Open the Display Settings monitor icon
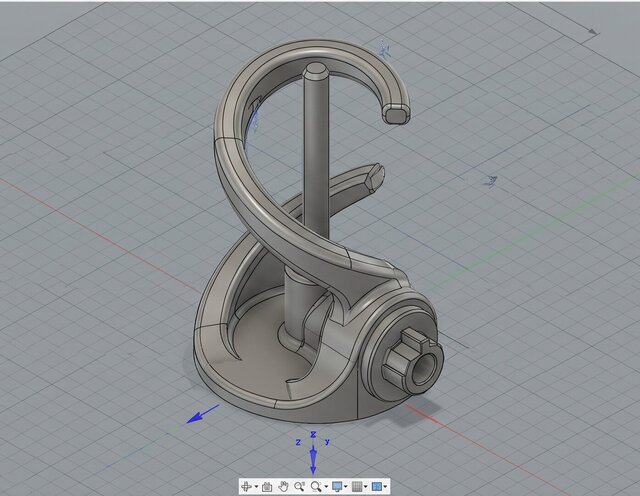The image size is (640, 496). click(x=337, y=486)
